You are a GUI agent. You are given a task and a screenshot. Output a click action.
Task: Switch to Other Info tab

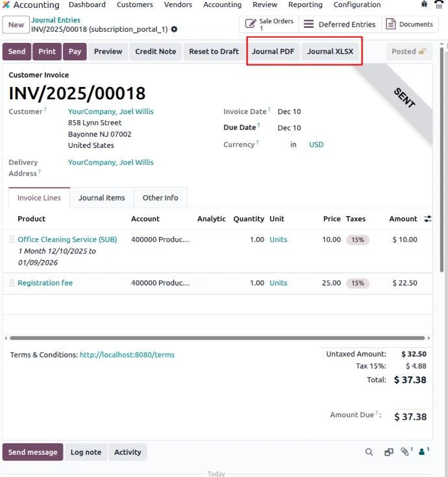[x=160, y=198]
